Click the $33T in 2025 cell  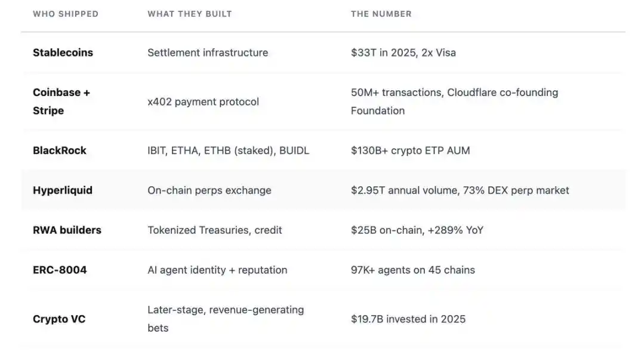tap(403, 53)
